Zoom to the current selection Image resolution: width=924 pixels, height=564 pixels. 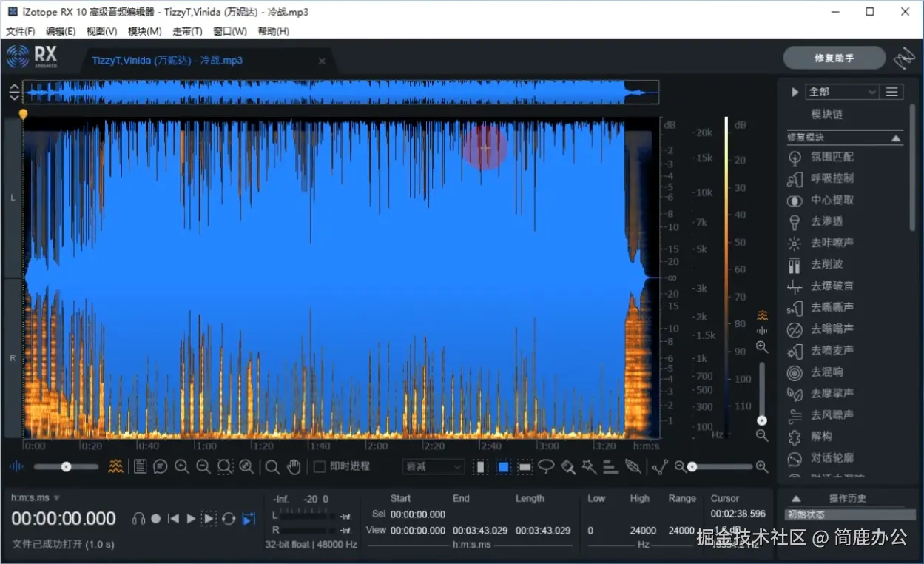click(x=225, y=467)
